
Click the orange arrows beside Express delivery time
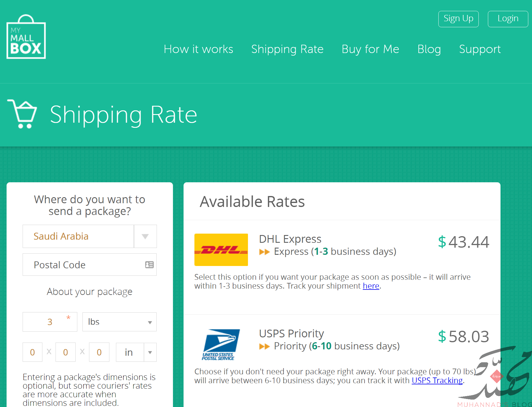click(x=265, y=252)
